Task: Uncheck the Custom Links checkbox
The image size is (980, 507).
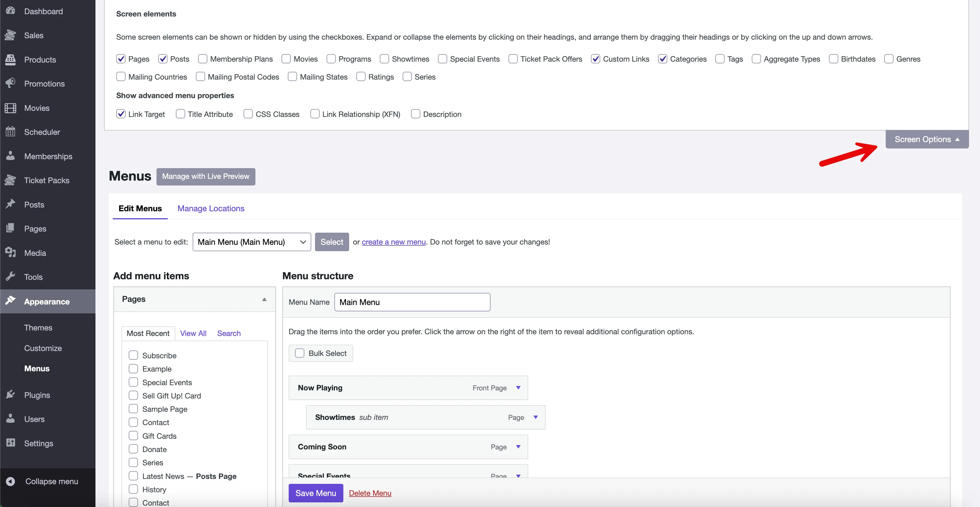Action: (595, 59)
